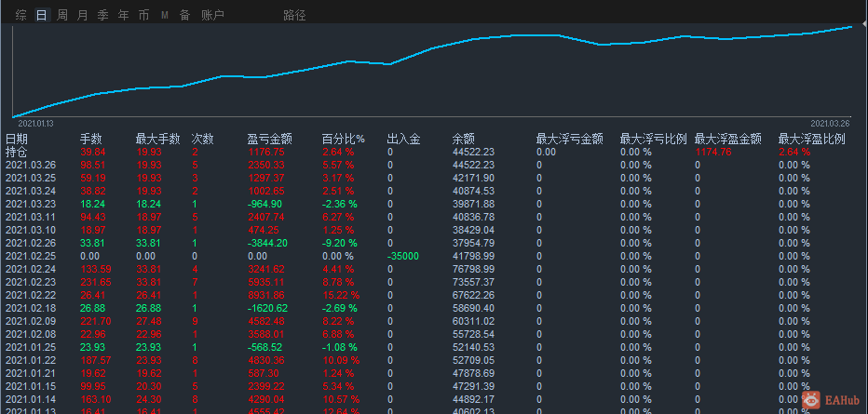Screen dimensions: 868x414
Task: Select the 2021.03.25 date row
Action: [434, 178]
